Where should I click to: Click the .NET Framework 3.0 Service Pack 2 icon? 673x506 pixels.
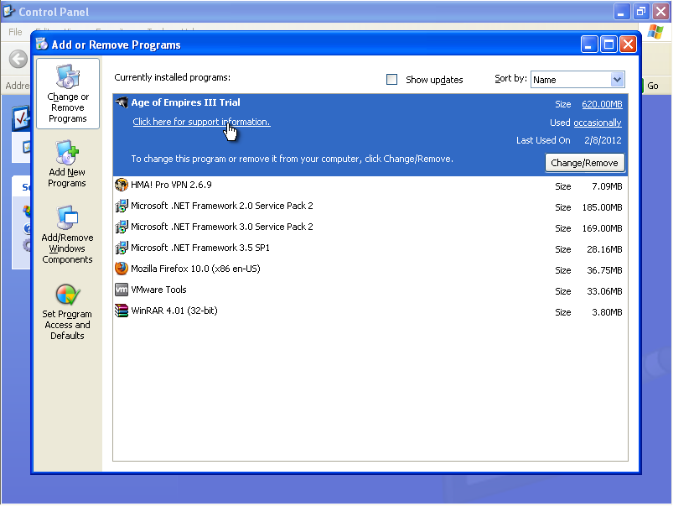[x=121, y=227]
